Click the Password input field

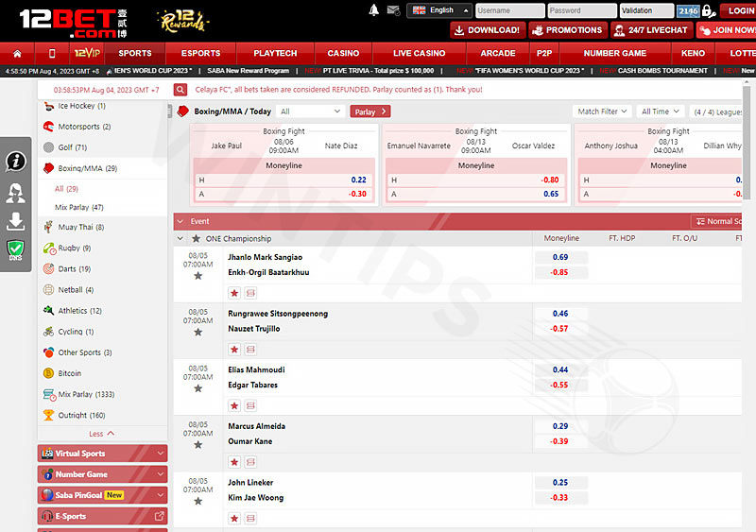point(582,10)
